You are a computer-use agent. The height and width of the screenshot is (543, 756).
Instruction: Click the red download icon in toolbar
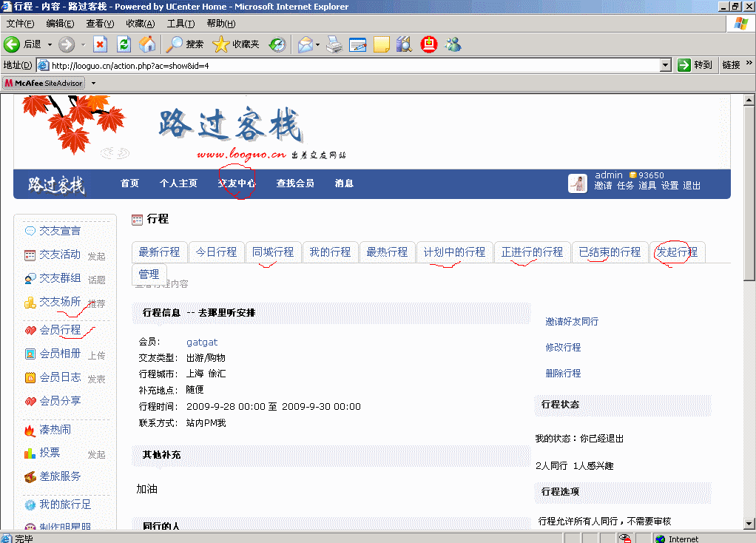428,44
